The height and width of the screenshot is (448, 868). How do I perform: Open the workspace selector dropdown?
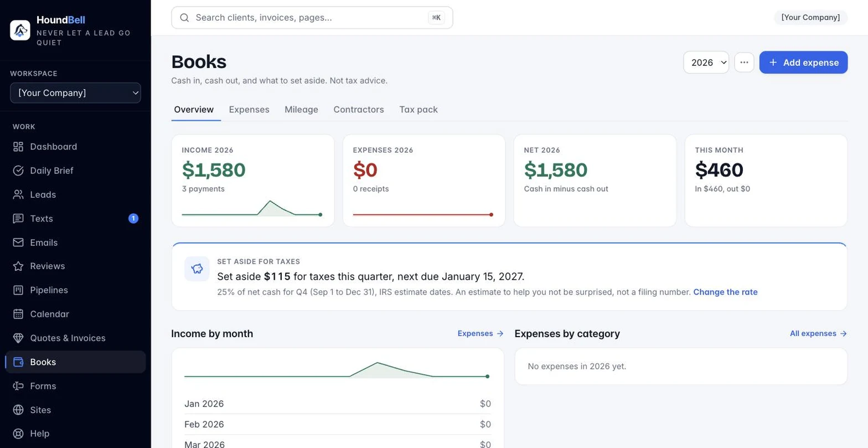[75, 93]
